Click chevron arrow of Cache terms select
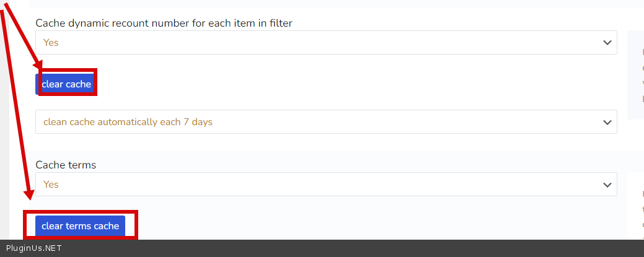The height and width of the screenshot is (257, 644). (607, 185)
